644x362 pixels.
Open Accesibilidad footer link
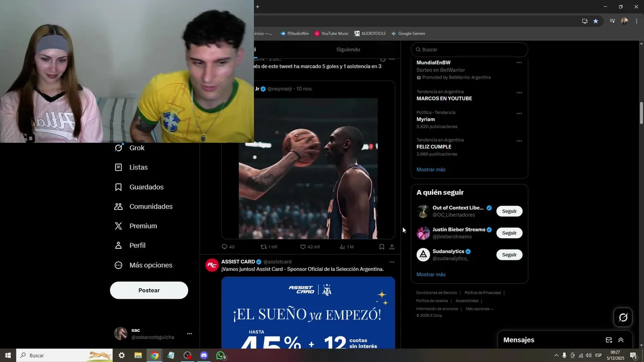[x=467, y=301]
